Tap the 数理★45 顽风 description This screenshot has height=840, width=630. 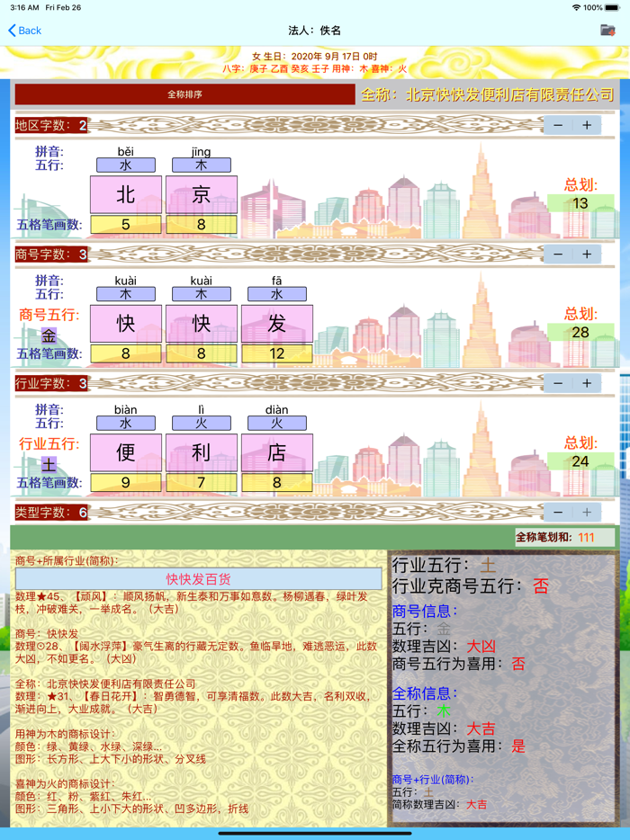(192, 603)
